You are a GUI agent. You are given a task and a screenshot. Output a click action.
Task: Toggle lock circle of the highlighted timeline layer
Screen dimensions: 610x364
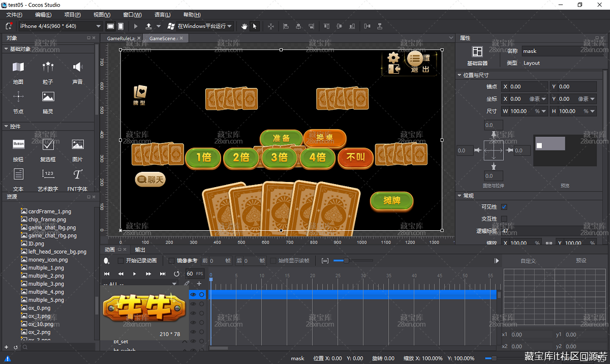coord(202,294)
